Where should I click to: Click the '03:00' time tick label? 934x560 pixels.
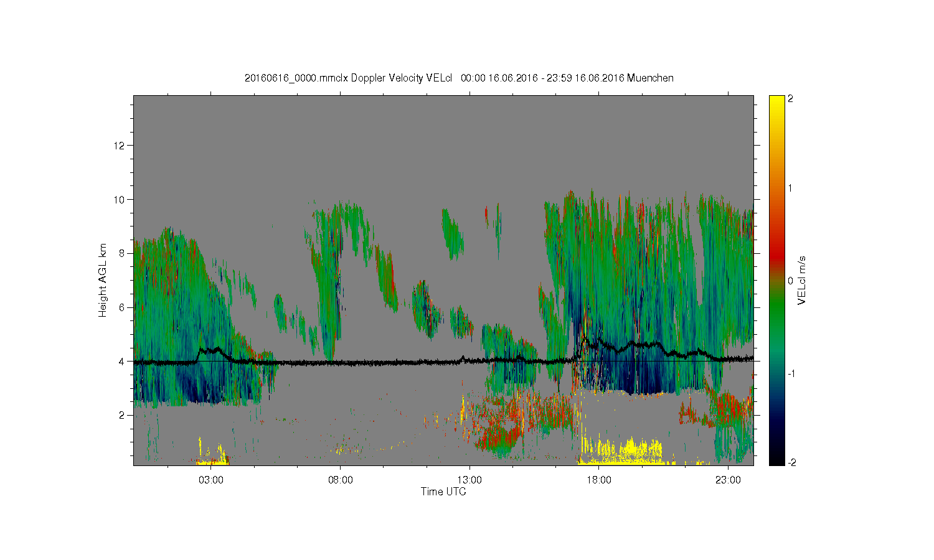click(x=211, y=480)
